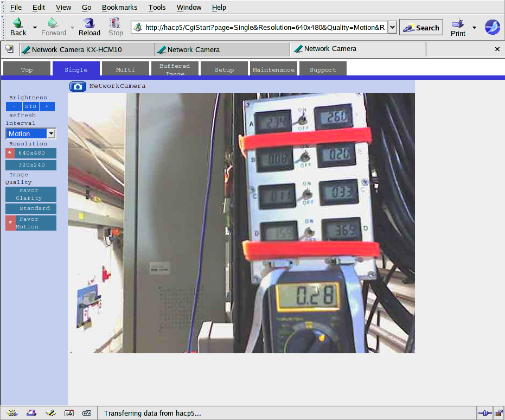This screenshot has width=505, height=420.
Task: Open the File menu
Action: click(16, 8)
